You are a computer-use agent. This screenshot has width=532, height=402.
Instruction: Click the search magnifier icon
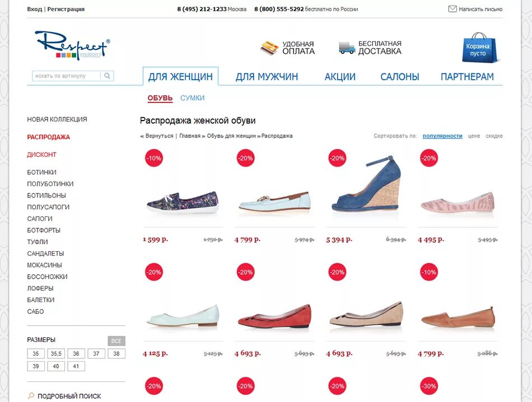click(x=107, y=76)
